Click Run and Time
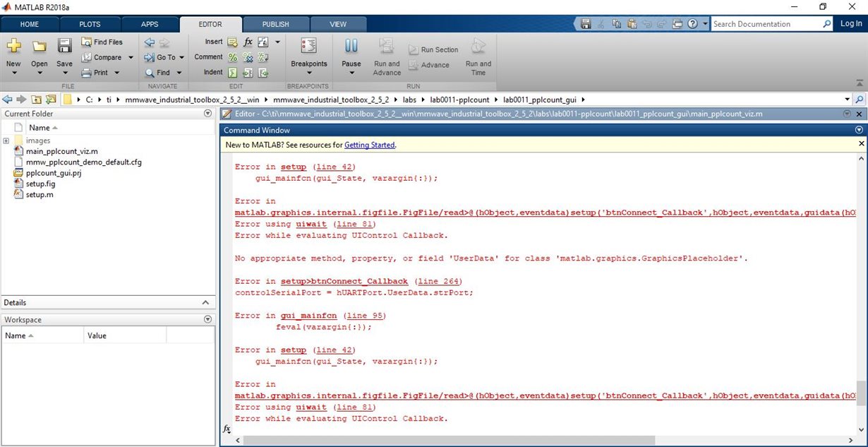This screenshot has width=868, height=447. point(478,56)
